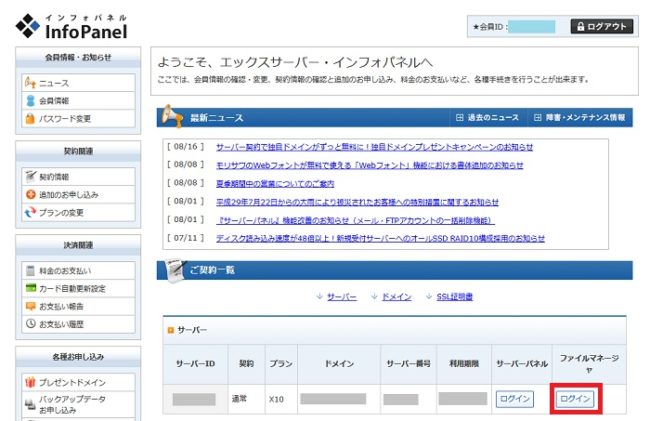Open バックアップデータお申し込み menu item
The image size is (650, 421).
tap(78, 404)
